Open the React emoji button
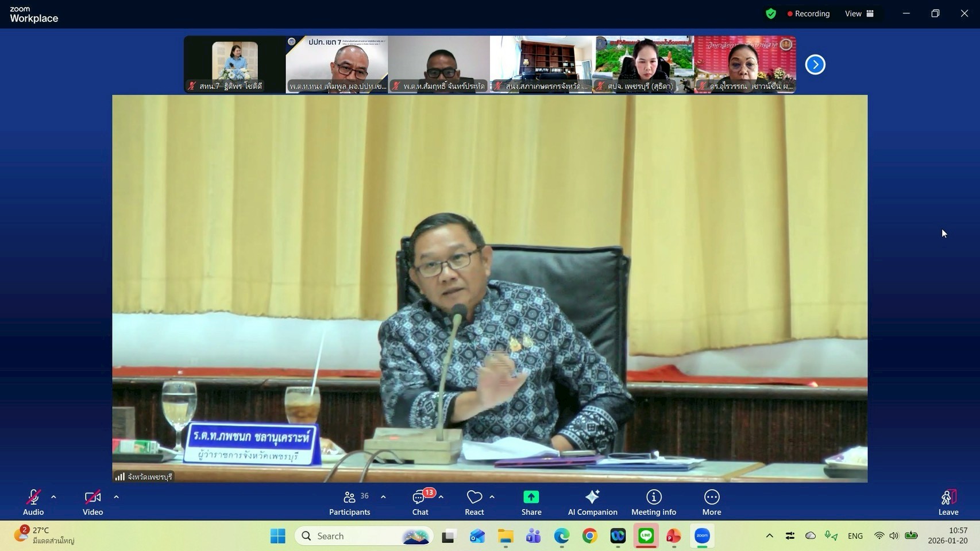Image resolution: width=980 pixels, height=551 pixels. click(x=474, y=502)
